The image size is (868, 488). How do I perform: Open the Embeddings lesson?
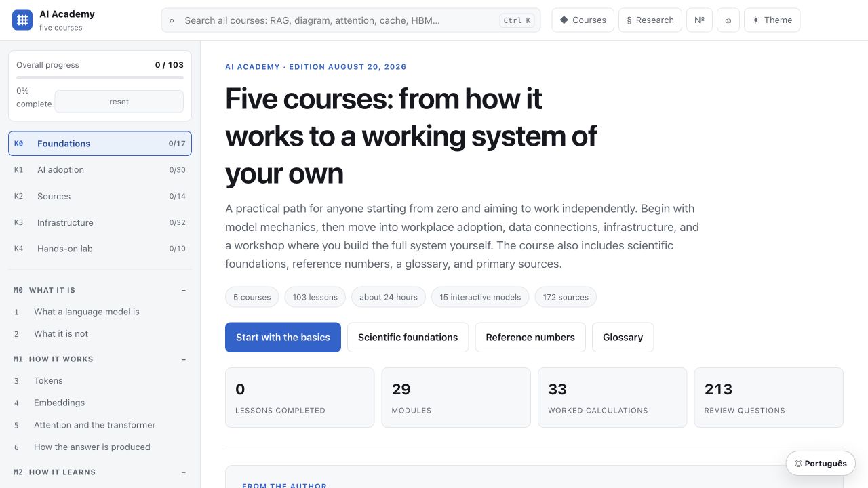100,403
